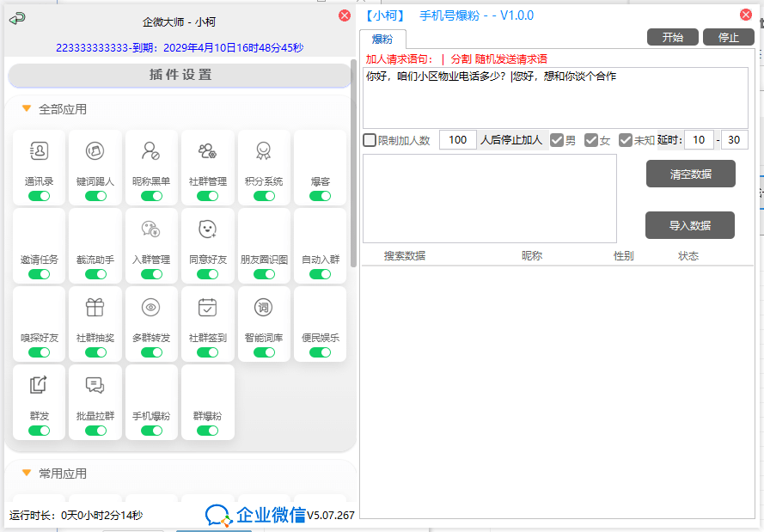Viewport: 764px width, 532px height.
Task: Open the 社群管理 group management icon
Action: tap(208, 151)
